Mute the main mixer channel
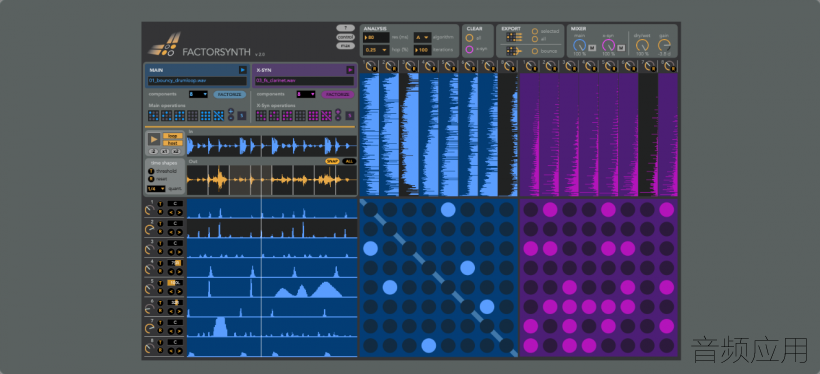Screen dimensions: 820x374 pos(592,48)
